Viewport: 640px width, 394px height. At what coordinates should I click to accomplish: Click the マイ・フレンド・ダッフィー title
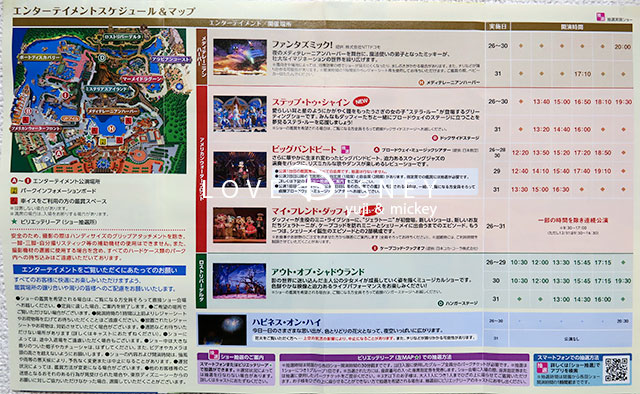[x=313, y=211]
